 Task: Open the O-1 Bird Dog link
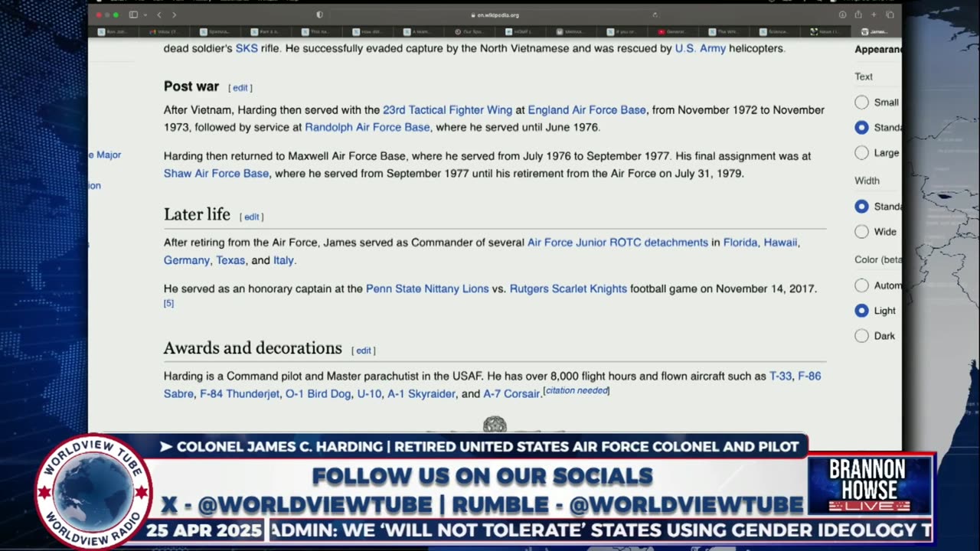pos(318,394)
